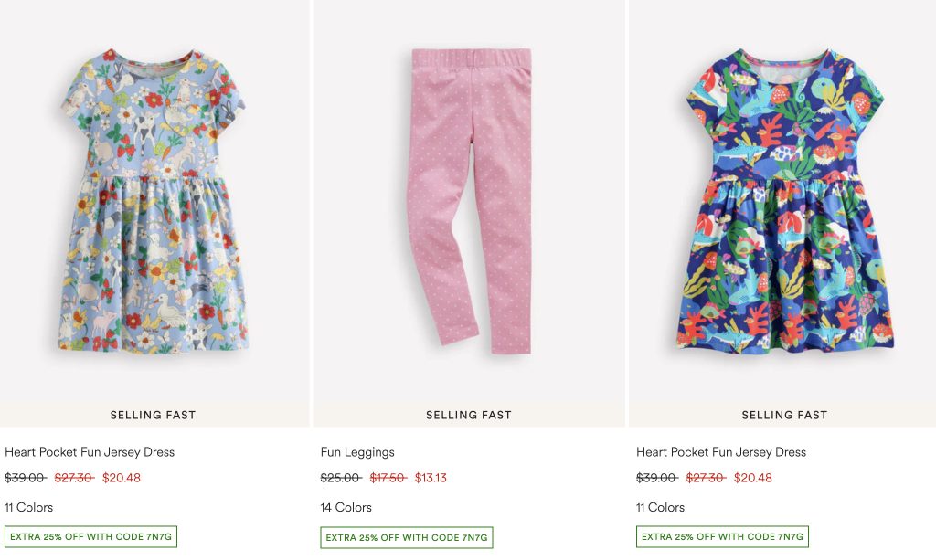The width and height of the screenshot is (936, 560).
Task: Click Heart Pocket Fun Jersey Dress title below sea-print dress
Action: point(721,452)
